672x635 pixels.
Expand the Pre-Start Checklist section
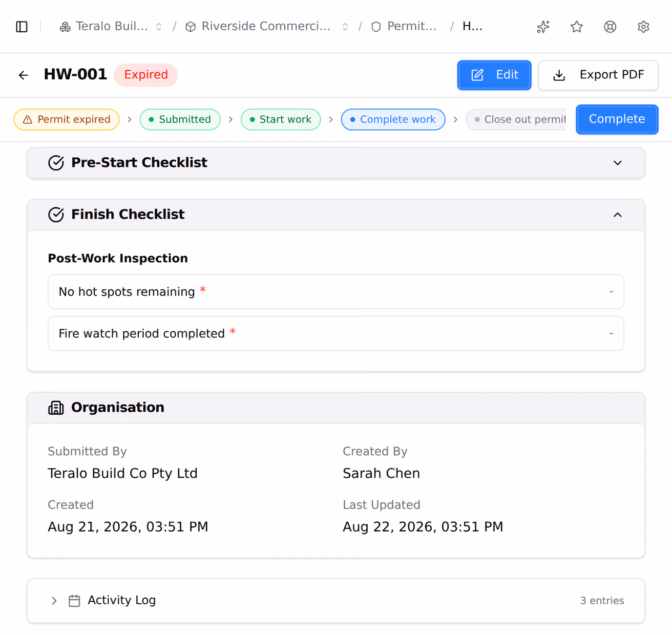(x=618, y=163)
